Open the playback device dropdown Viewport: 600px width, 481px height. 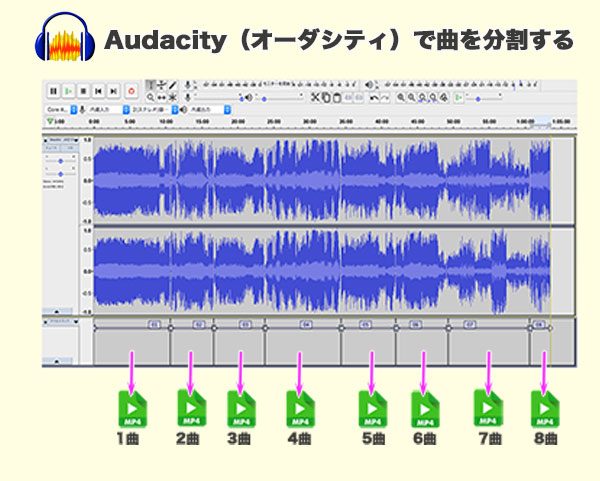210,110
